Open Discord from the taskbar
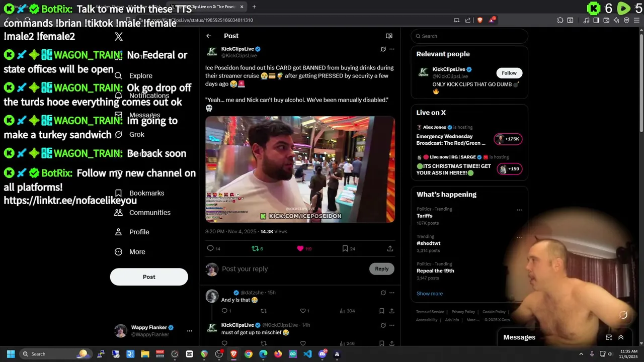 pyautogui.click(x=323, y=354)
